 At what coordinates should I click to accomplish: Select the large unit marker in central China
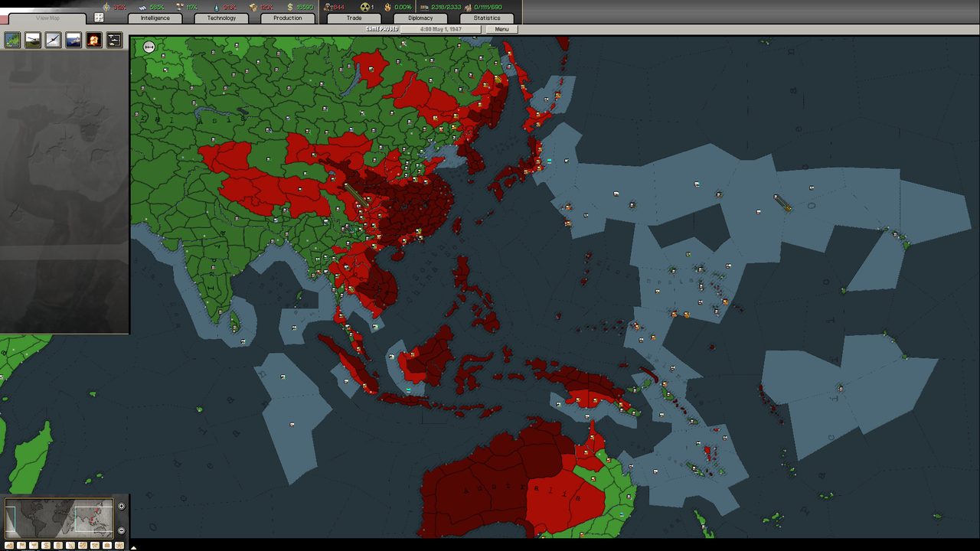pyautogui.click(x=355, y=194)
